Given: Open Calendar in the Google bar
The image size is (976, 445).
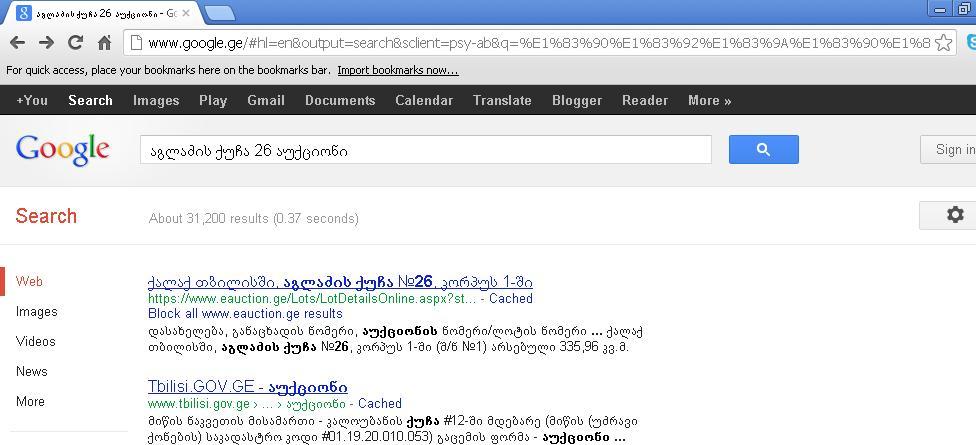Looking at the screenshot, I should pos(424,100).
